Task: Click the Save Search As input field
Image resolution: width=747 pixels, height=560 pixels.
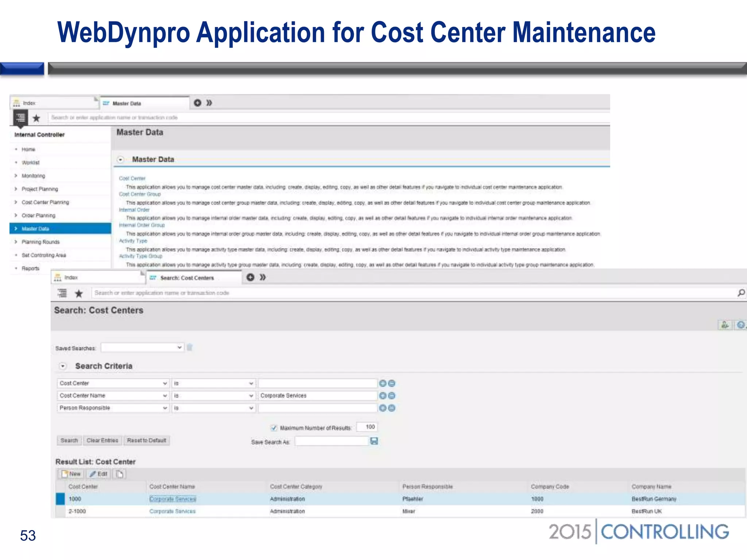Action: (x=332, y=441)
